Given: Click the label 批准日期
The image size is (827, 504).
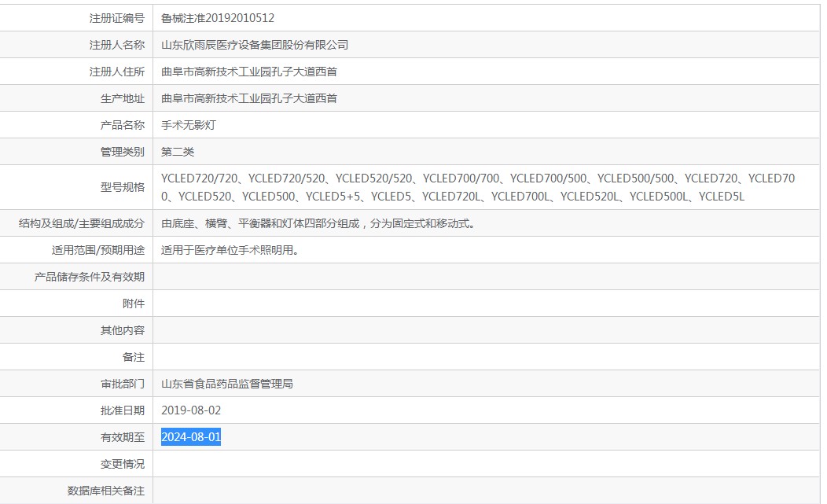Looking at the screenshot, I should [123, 410].
